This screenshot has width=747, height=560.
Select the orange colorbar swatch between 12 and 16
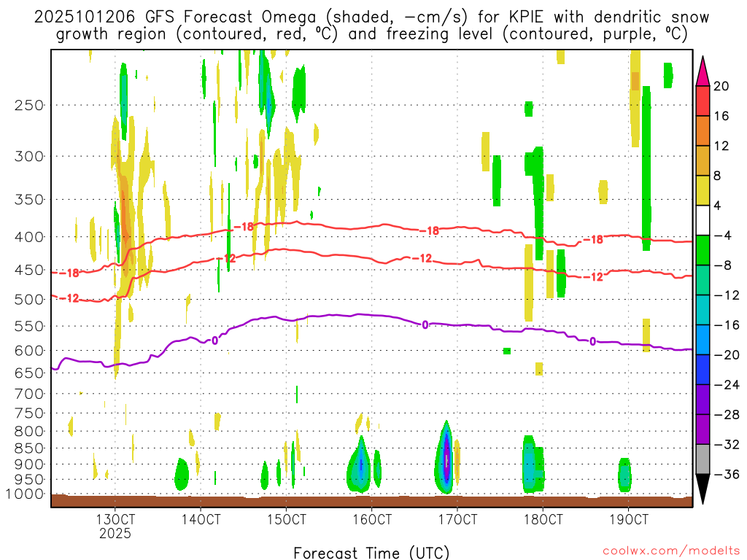pos(703,131)
